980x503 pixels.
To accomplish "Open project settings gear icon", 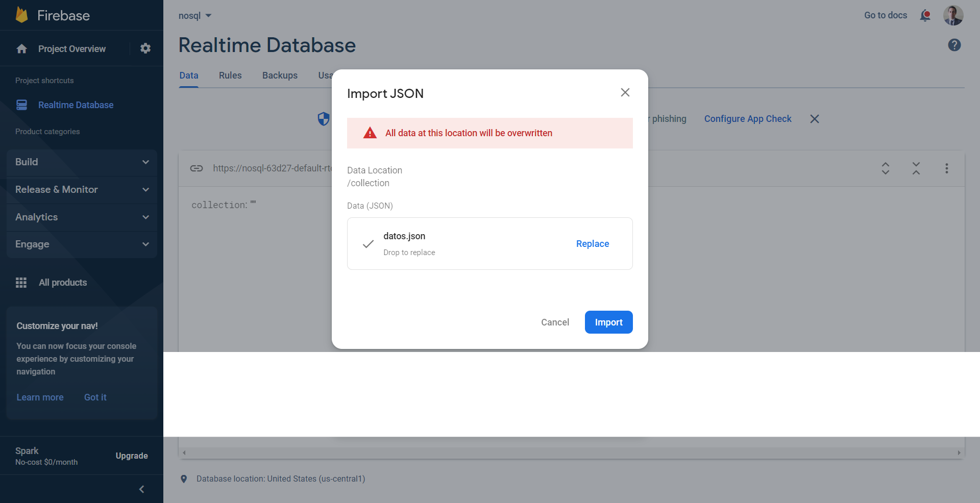I will tap(145, 48).
